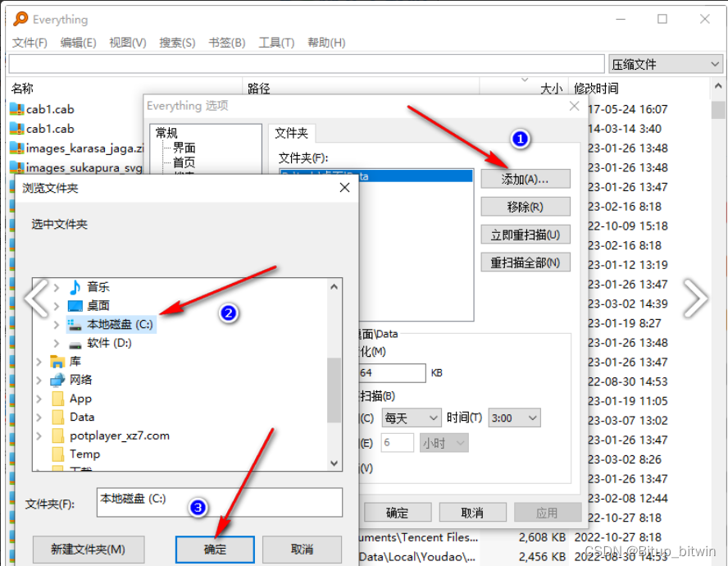Open the 帮助(H) menu
This screenshot has width=728, height=566.
tap(326, 43)
